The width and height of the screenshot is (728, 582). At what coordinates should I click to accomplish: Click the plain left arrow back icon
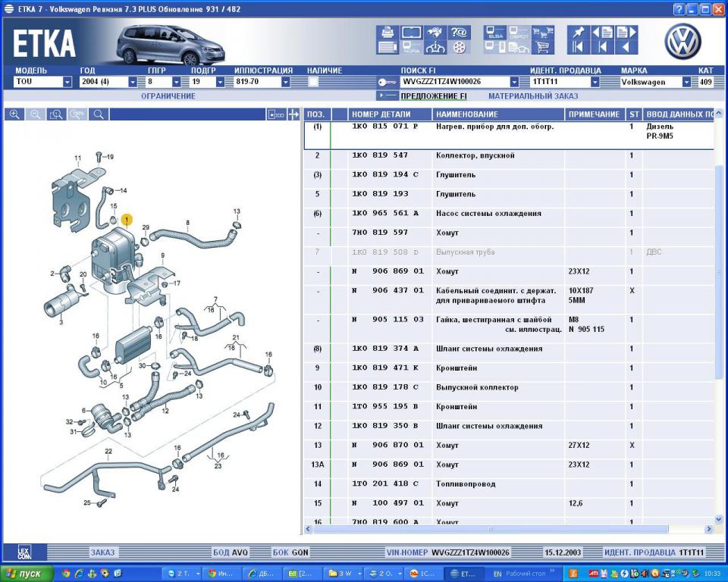627,47
